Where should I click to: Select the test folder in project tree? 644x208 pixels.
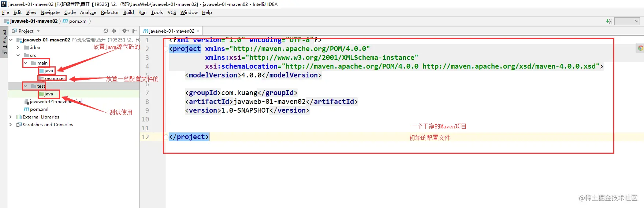tap(38, 86)
